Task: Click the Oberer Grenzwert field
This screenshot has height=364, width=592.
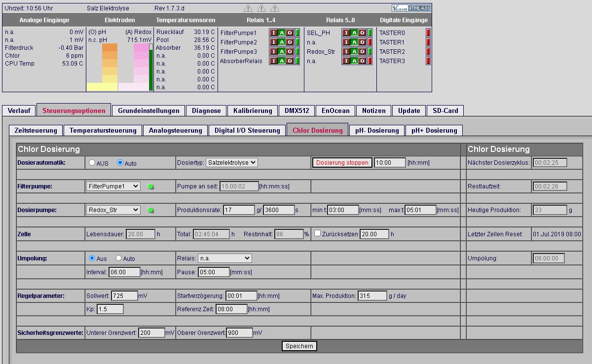Action: pos(239,333)
